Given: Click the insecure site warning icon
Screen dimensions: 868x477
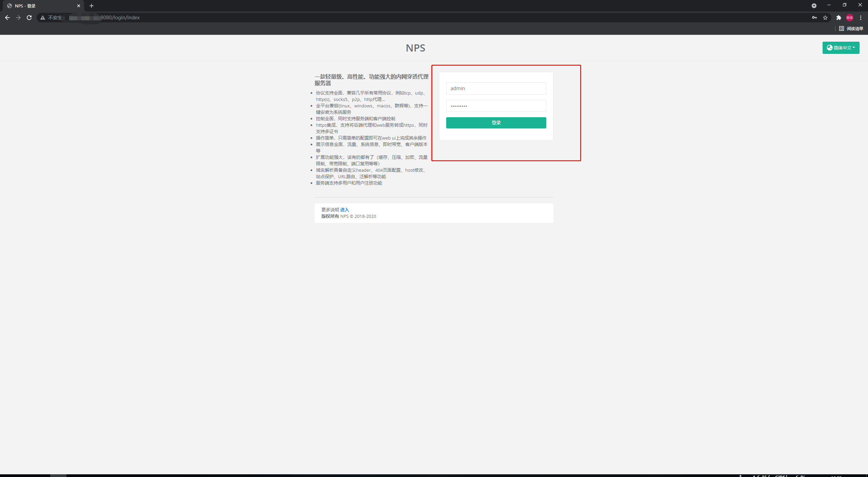Looking at the screenshot, I should (43, 18).
